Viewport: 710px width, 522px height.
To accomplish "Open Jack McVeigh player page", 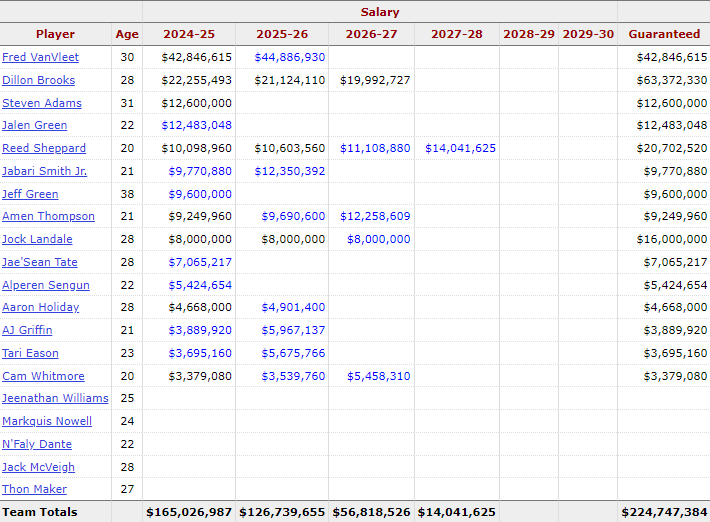I will point(38,467).
